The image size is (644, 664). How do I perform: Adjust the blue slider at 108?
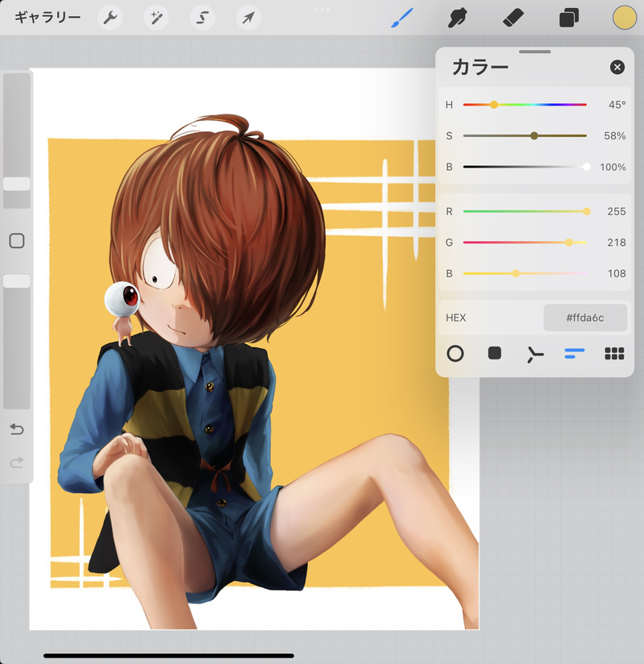(525, 273)
